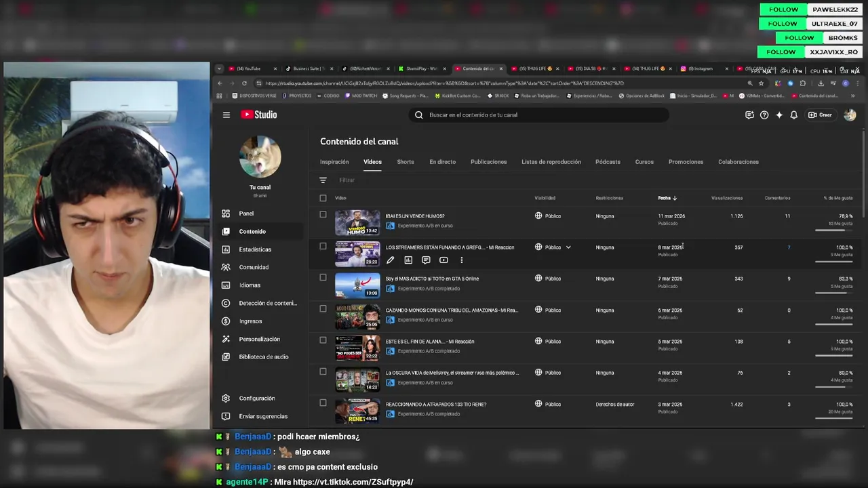Open TikTok link in agente14P chat message
Screen dimensions: 868x488
pyautogui.click(x=353, y=482)
